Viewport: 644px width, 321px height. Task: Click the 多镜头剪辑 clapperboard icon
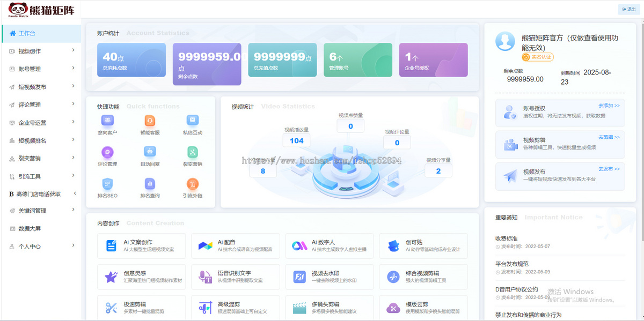299,308
